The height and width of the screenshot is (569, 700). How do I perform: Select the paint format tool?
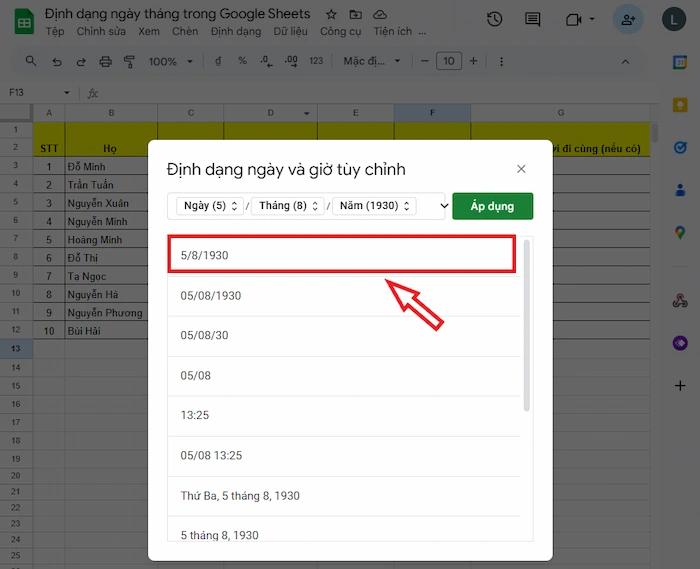click(129, 62)
